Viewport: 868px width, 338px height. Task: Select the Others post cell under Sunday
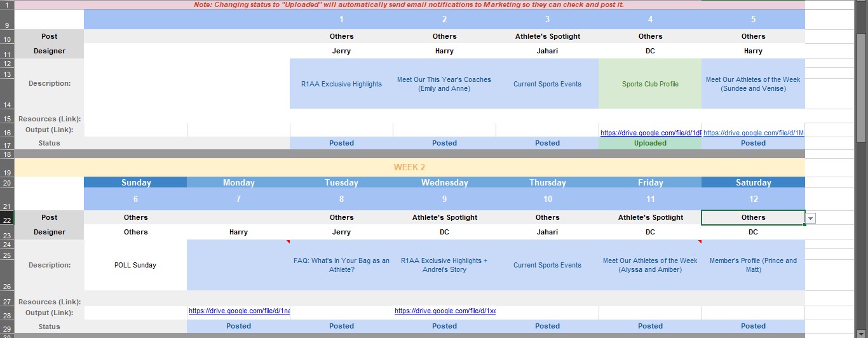pyautogui.click(x=136, y=217)
